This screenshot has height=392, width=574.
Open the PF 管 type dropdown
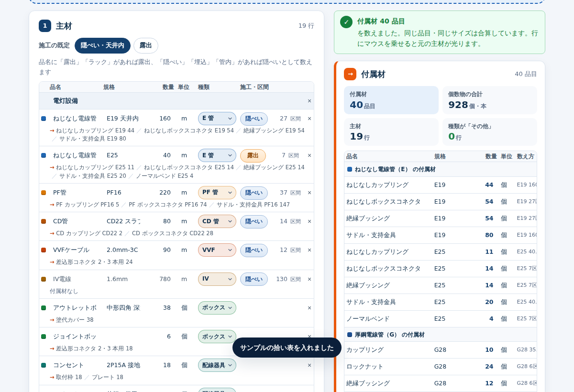[x=217, y=193]
